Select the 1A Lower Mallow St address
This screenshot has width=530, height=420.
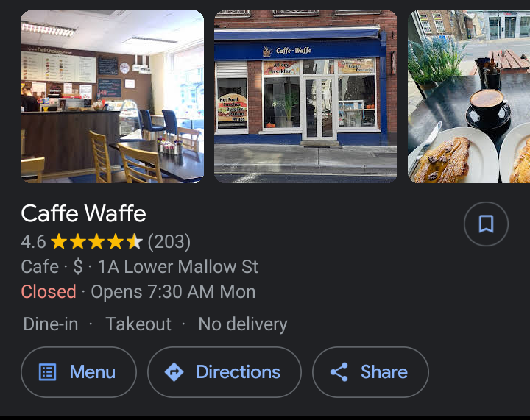(178, 266)
